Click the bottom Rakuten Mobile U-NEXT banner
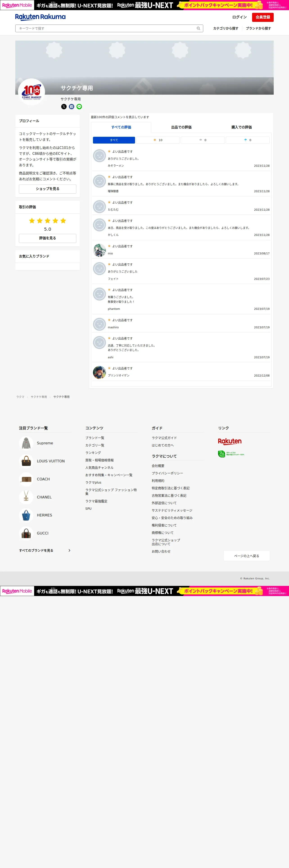The width and height of the screenshot is (289, 868). click(144, 591)
